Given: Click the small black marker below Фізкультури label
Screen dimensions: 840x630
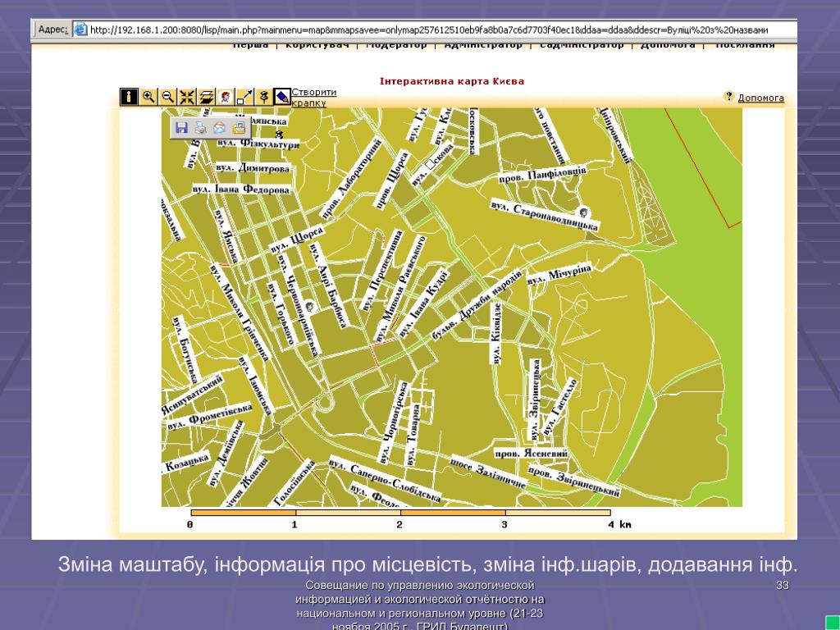Looking at the screenshot, I should click(x=279, y=134).
